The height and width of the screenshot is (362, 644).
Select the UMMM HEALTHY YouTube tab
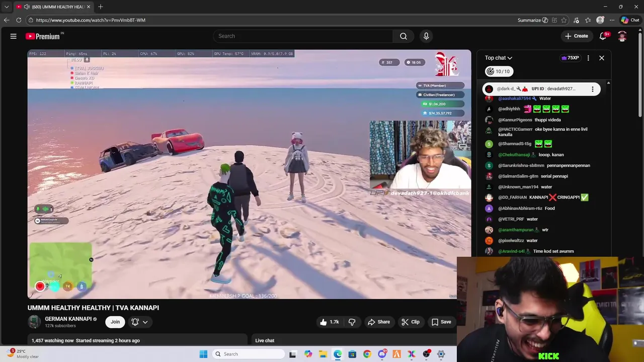pos(53,7)
